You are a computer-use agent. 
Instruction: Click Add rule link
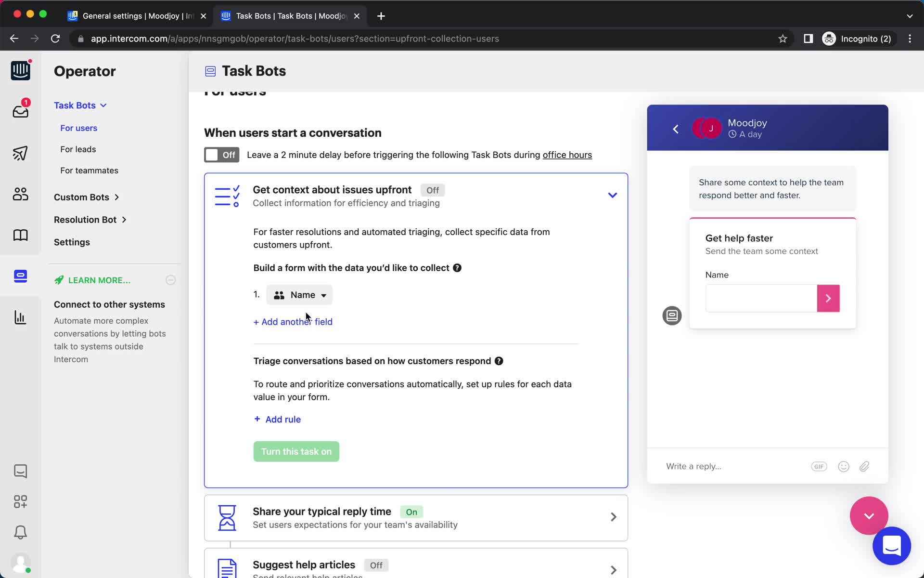(x=277, y=419)
